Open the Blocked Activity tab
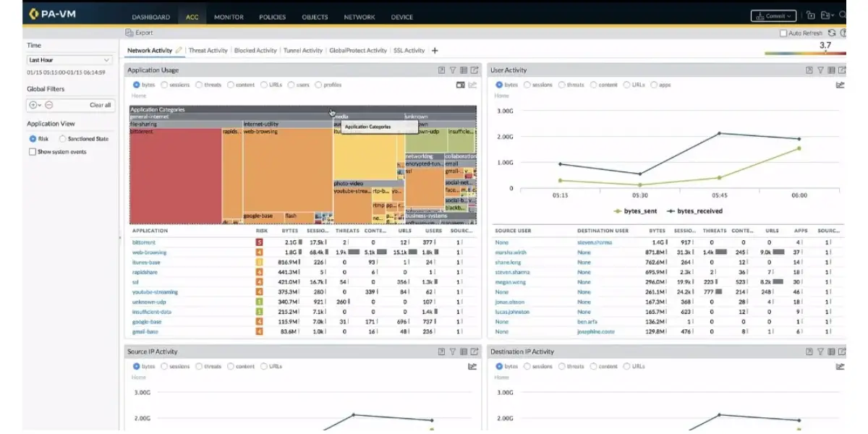 pos(255,51)
